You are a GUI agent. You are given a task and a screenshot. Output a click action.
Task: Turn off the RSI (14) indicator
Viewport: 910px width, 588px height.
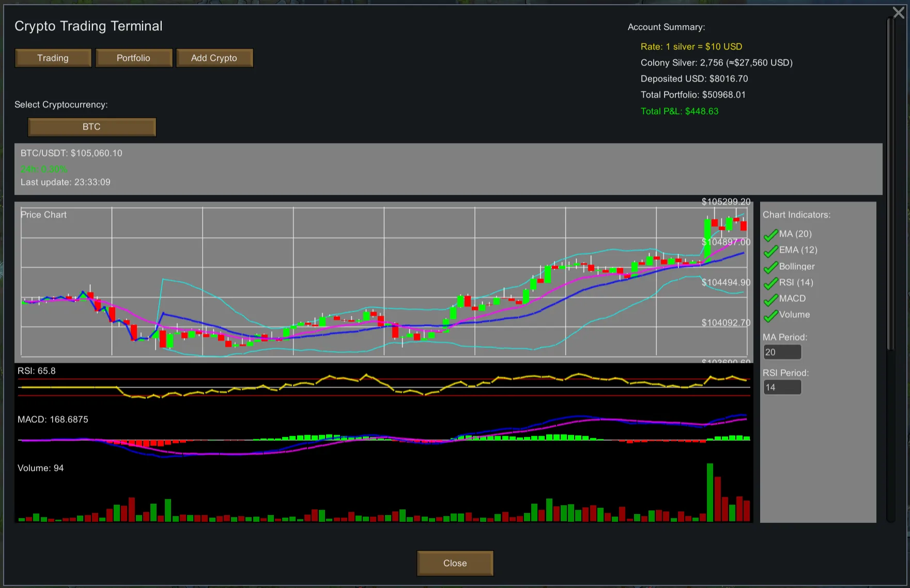[x=770, y=283]
